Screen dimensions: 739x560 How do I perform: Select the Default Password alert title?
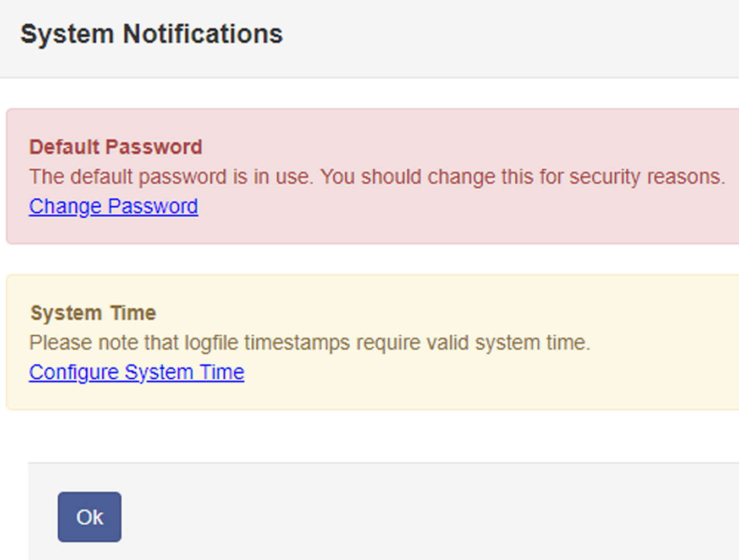[115, 147]
